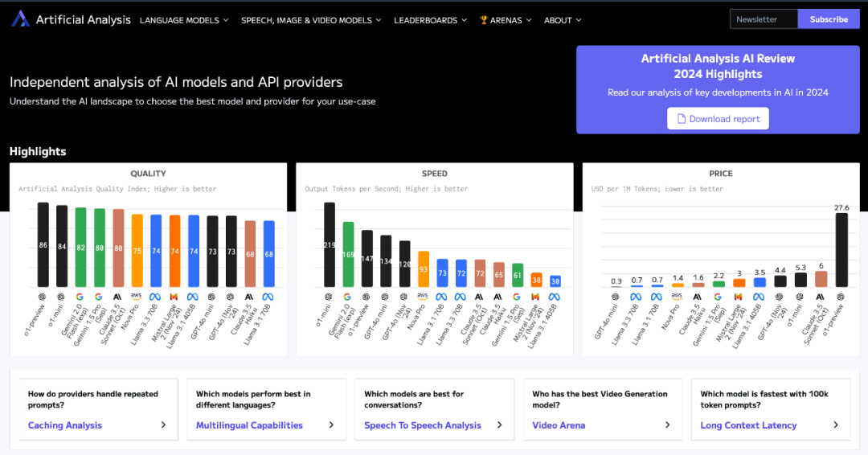
Task: Click the chevron on the Multilingual Capabilities card
Action: coord(332,425)
